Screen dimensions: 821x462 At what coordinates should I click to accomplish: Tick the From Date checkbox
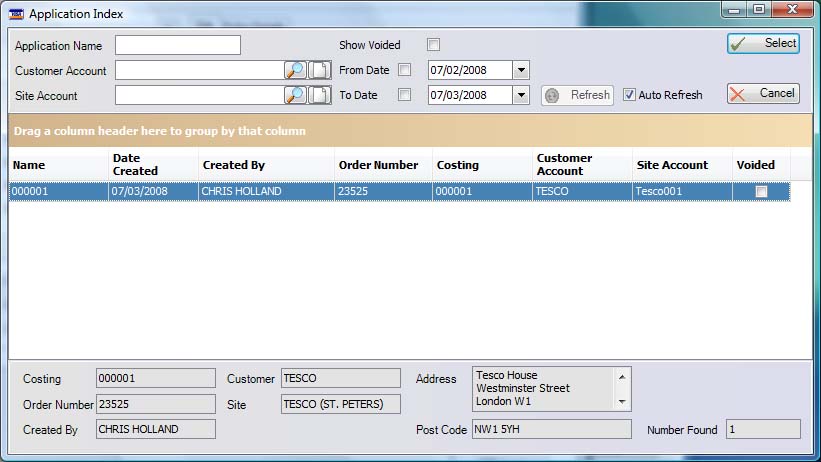click(x=404, y=70)
